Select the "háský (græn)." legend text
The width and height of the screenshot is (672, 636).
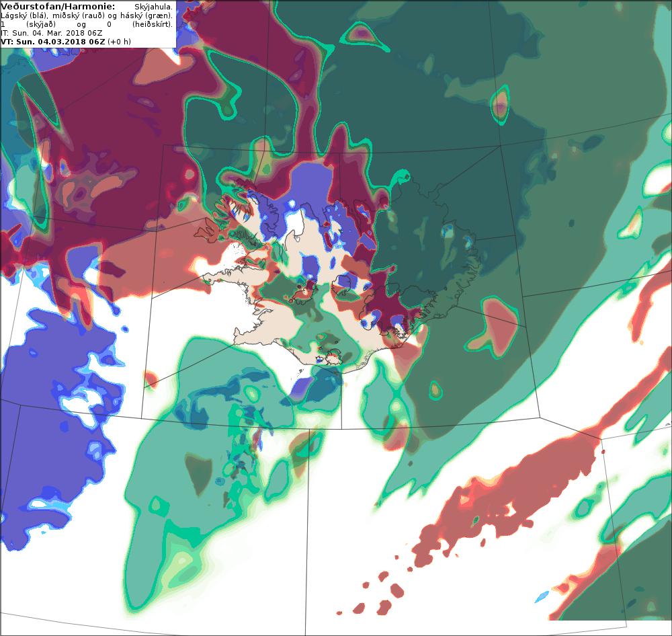146,16
